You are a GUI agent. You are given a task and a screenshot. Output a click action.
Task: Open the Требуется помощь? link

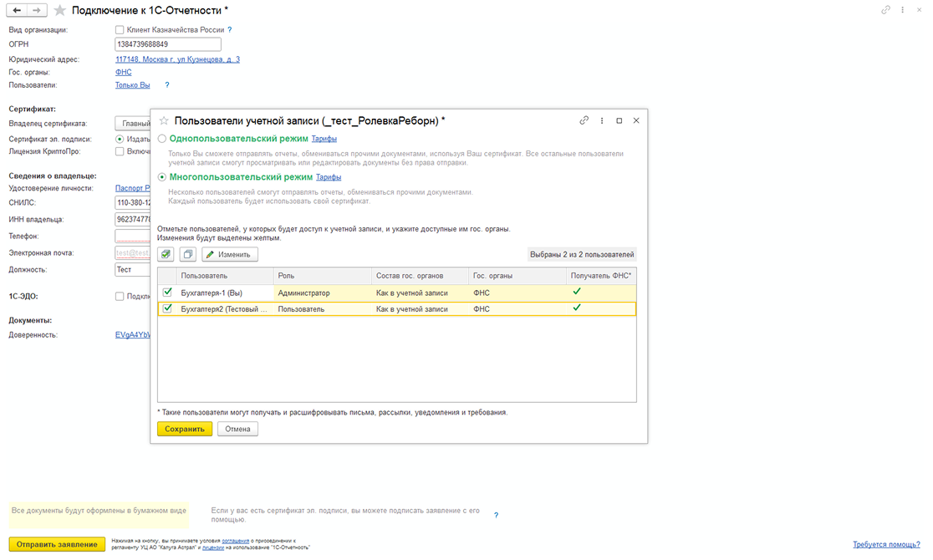886,544
